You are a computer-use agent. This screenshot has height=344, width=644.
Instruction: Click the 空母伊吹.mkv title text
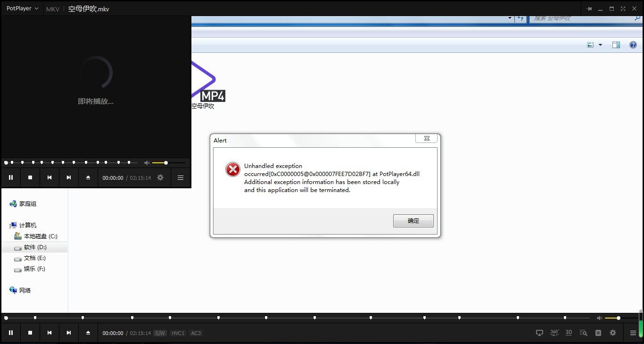[89, 9]
